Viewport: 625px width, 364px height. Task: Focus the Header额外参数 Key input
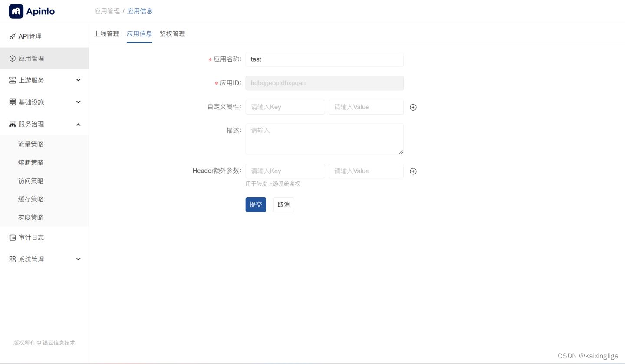point(285,171)
